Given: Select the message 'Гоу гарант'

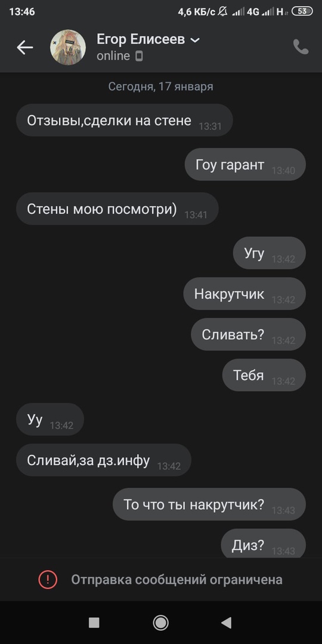Looking at the screenshot, I should (245, 165).
